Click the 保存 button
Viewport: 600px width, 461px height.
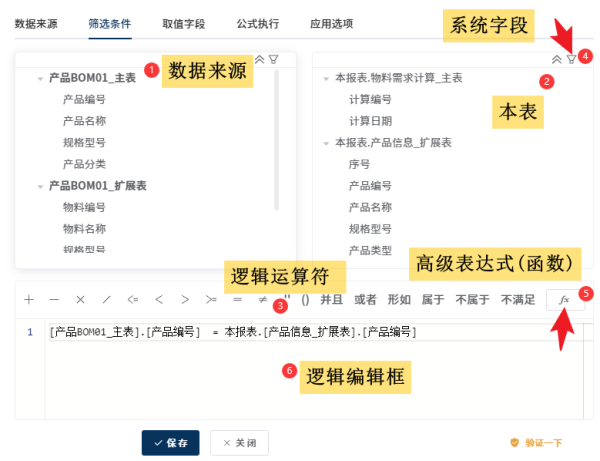point(171,443)
